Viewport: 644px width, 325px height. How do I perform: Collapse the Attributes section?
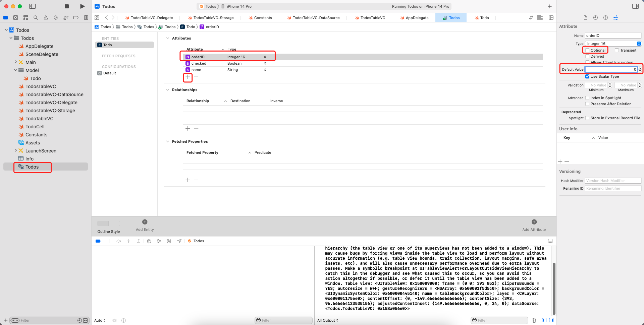click(168, 38)
